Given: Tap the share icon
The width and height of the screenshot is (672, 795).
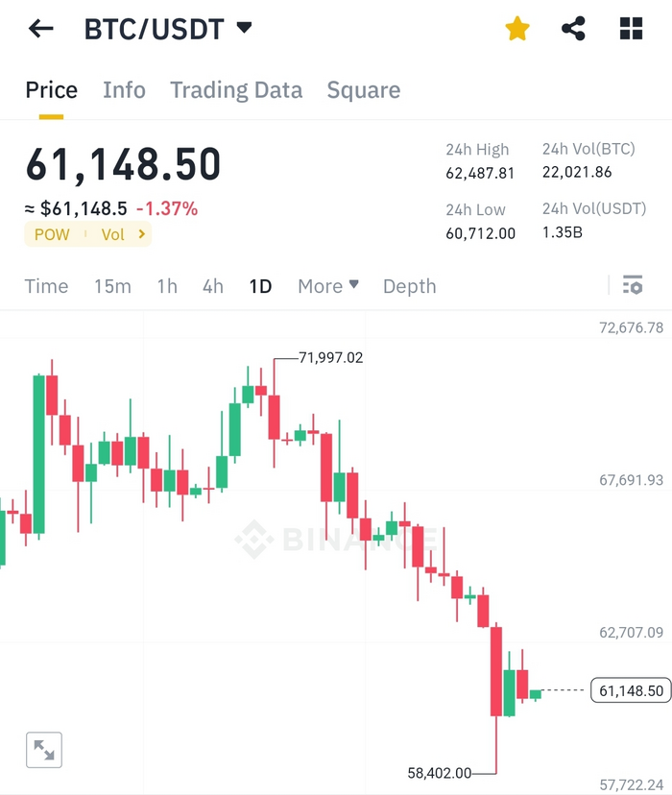Looking at the screenshot, I should pyautogui.click(x=573, y=29).
